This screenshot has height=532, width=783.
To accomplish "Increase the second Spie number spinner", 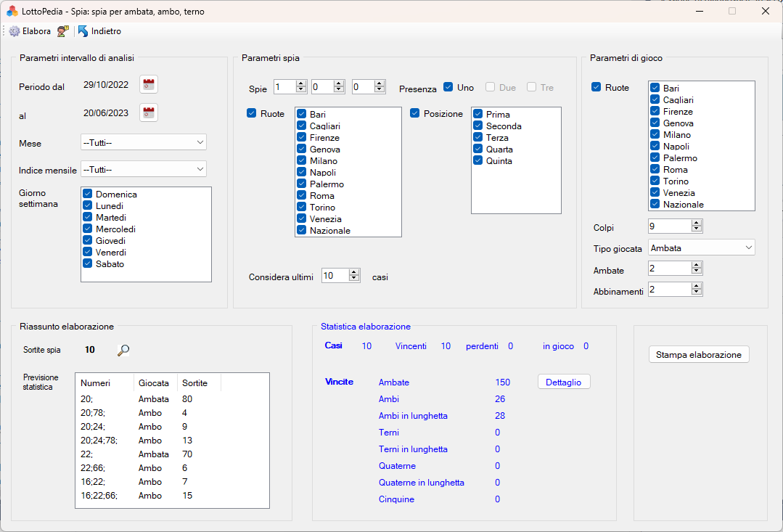I will (x=339, y=83).
